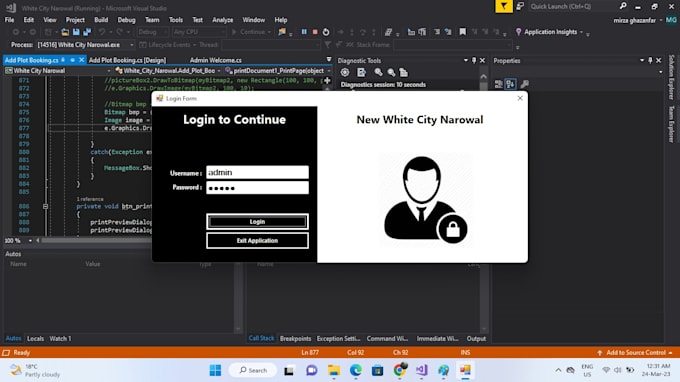Click the yellow notifications filter flag icon
The image size is (680, 382).
point(504,6)
